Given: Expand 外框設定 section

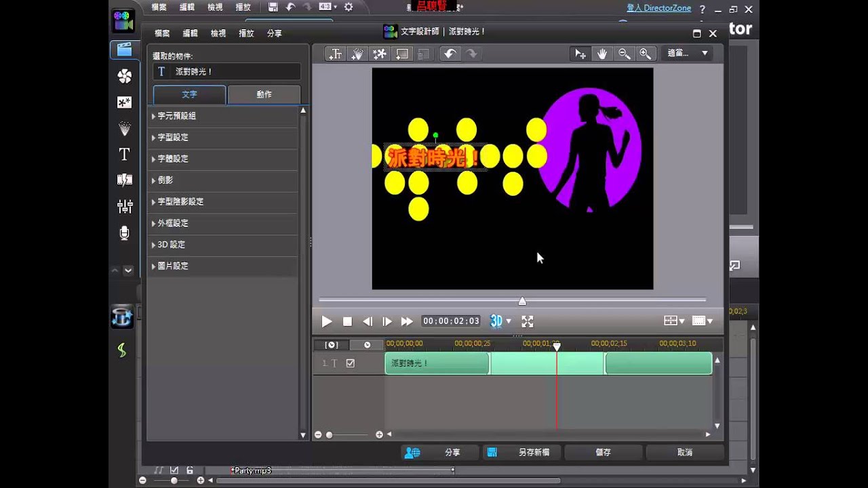Looking at the screenshot, I should pyautogui.click(x=222, y=223).
